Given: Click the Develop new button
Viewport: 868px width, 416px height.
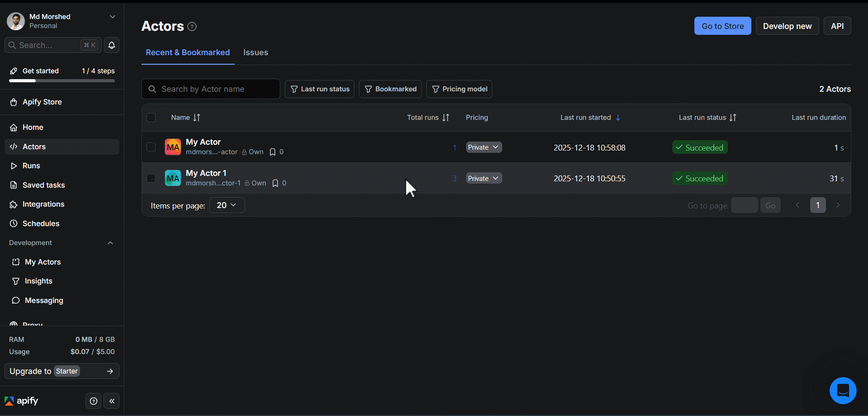Looking at the screenshot, I should pos(787,26).
